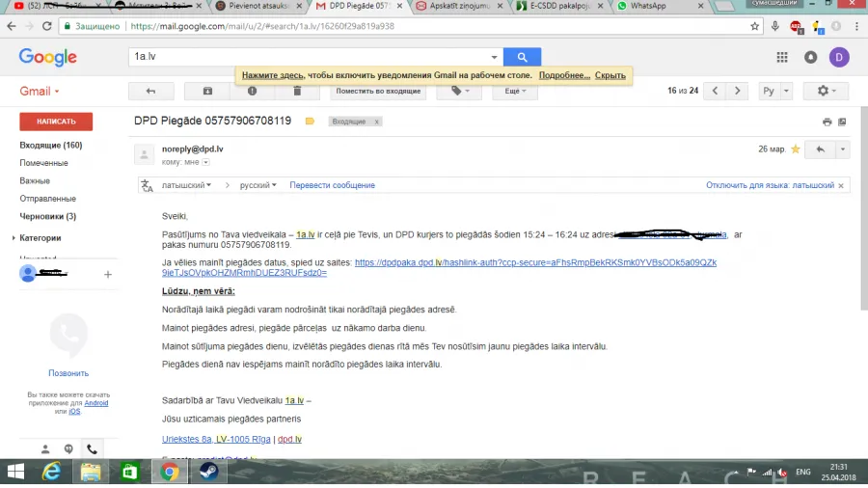868x488 pixels.
Task: Add a hangouts contact with plus icon
Action: [108, 275]
